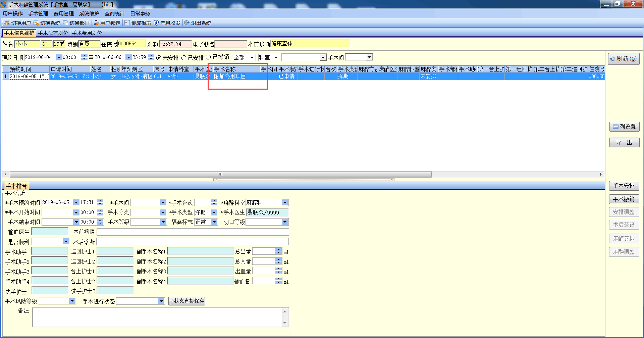Click the table's horizontal scrollbar thumb
The width and height of the screenshot is (644, 338).
(x=221, y=174)
